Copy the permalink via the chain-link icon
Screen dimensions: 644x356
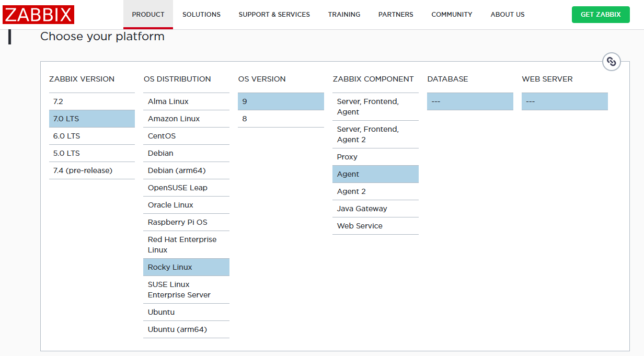tap(612, 62)
